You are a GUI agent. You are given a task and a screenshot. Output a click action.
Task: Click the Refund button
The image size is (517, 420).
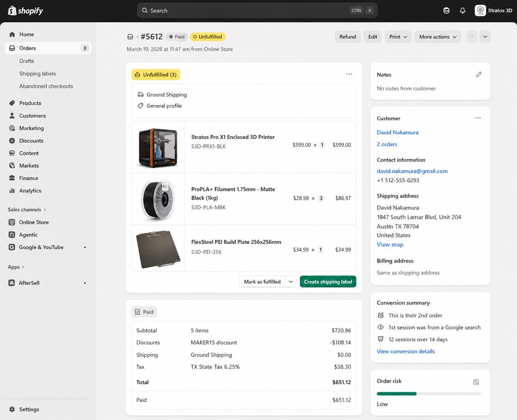pyautogui.click(x=347, y=36)
